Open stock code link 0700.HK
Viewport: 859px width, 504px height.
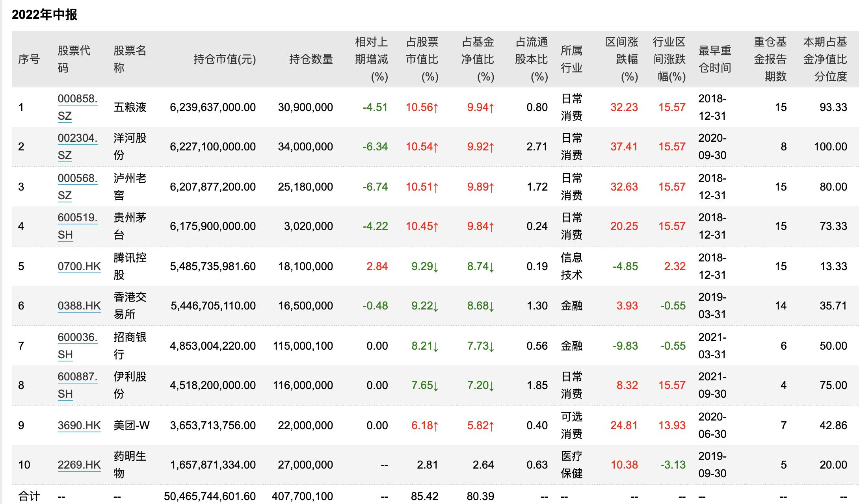point(79,266)
